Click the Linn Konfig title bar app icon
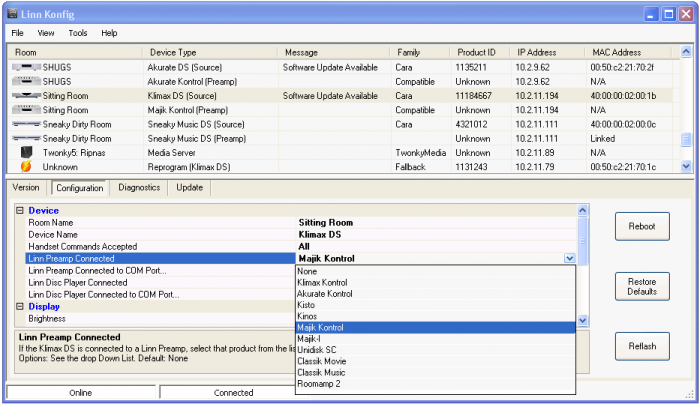Screen dimensions: 700x404 coord(12,14)
